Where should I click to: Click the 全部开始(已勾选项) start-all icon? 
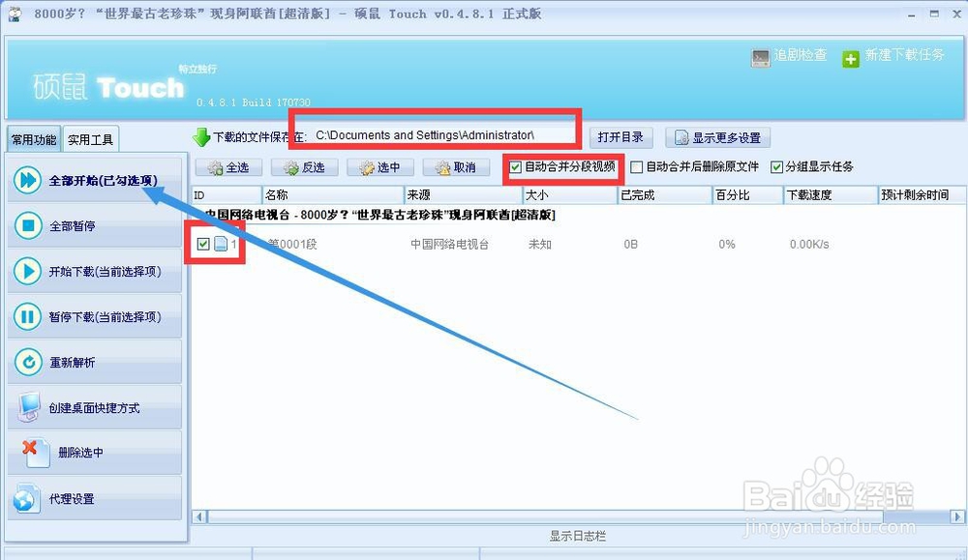28,180
